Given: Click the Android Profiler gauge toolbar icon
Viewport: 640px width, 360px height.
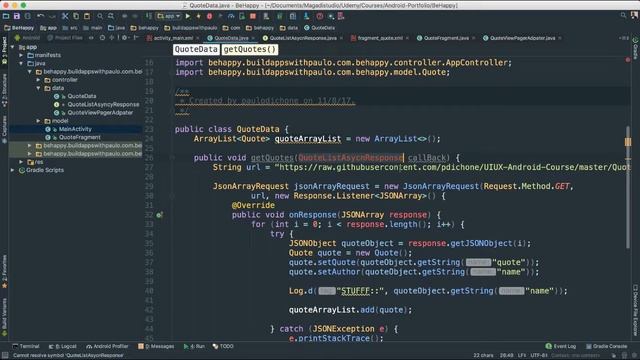Looking at the screenshot, I should click(231, 16).
